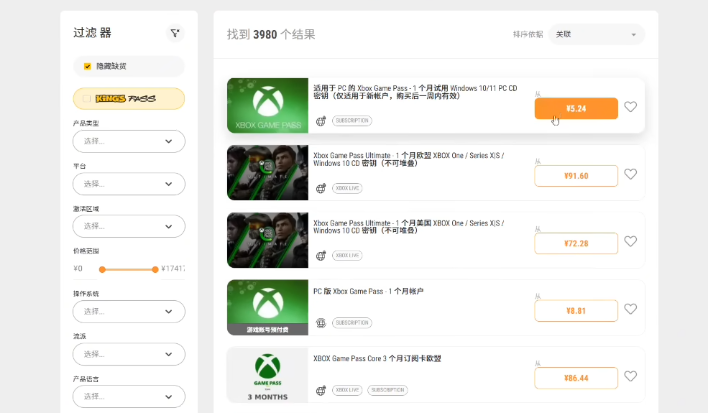This screenshot has height=413, width=708.
Task: Open the 排序依据 sort dropdown
Action: (x=596, y=34)
